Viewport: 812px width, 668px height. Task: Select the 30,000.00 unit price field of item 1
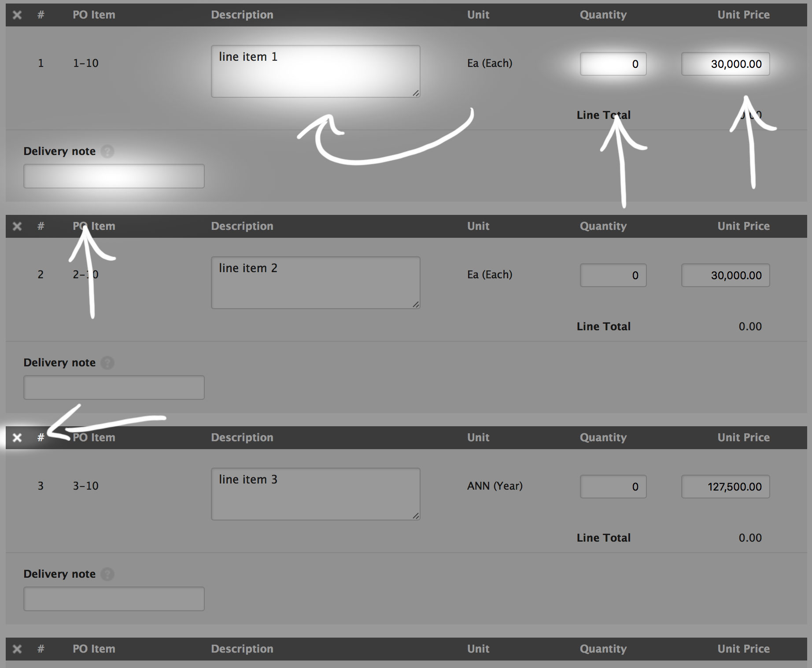pos(725,63)
